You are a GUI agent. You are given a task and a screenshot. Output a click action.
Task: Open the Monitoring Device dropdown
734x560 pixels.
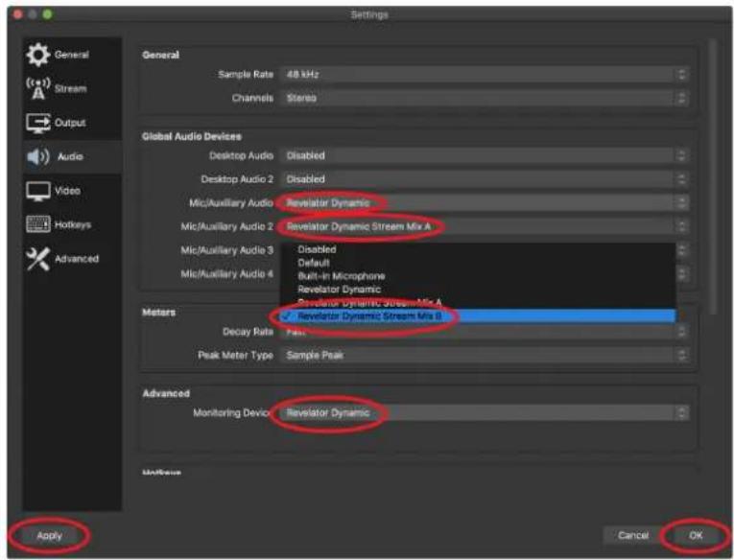tap(485, 413)
